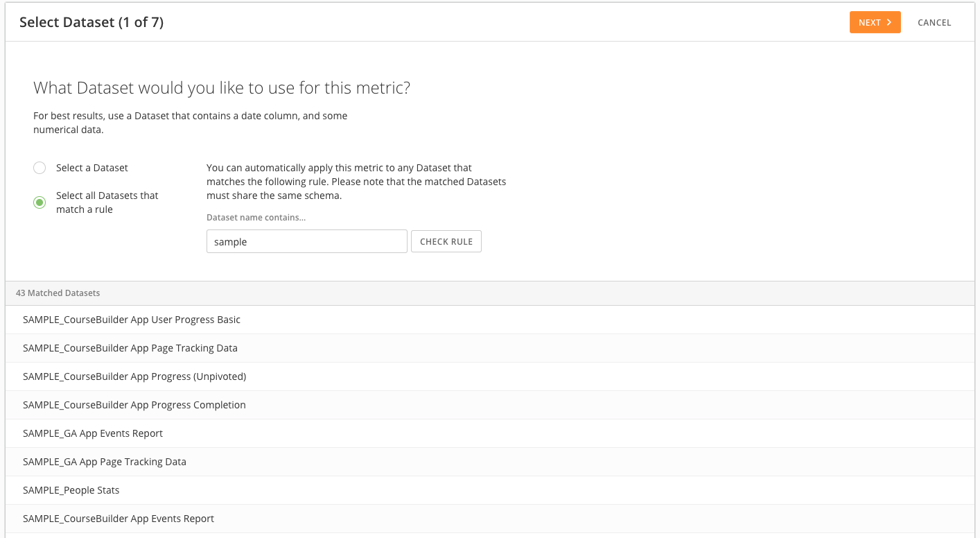Click the Dataset name contains input field
This screenshot has width=980, height=538.
(x=306, y=241)
